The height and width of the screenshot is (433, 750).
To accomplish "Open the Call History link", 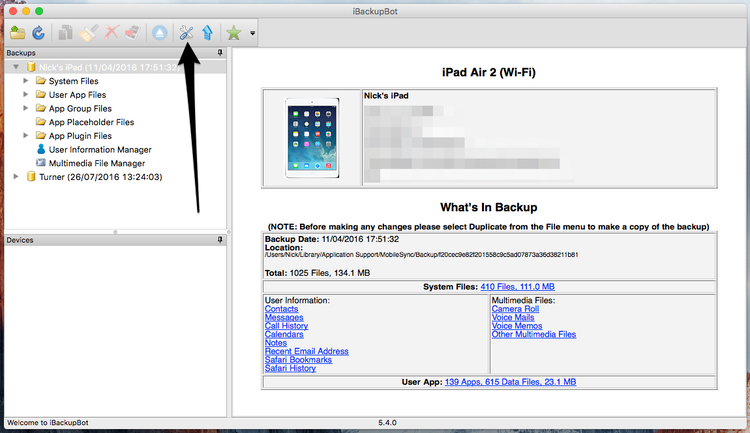I will point(286,326).
